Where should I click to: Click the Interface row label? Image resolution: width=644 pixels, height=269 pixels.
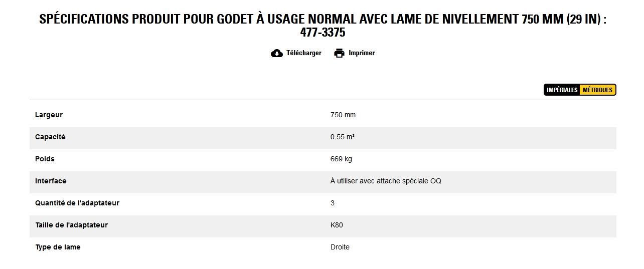pos(51,181)
